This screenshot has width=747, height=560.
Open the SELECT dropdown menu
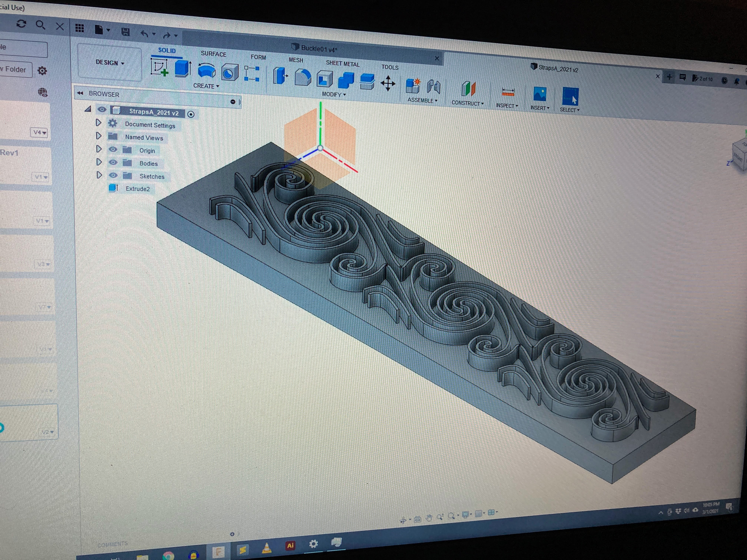coord(569,110)
